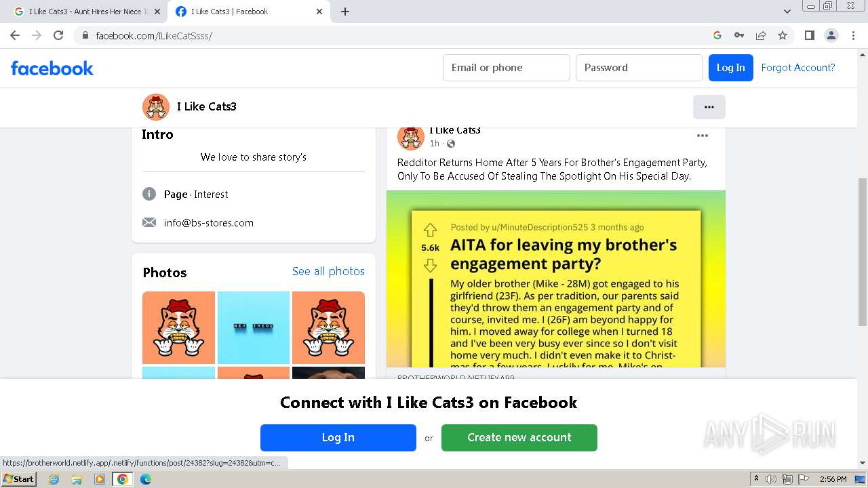Go back to the previous page
The width and height of the screenshot is (868, 488).
coord(15,35)
